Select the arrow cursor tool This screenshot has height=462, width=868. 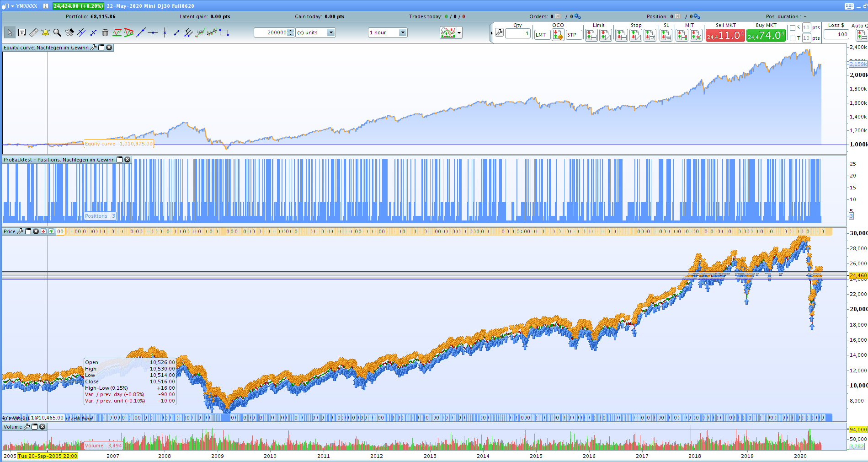pos(10,32)
